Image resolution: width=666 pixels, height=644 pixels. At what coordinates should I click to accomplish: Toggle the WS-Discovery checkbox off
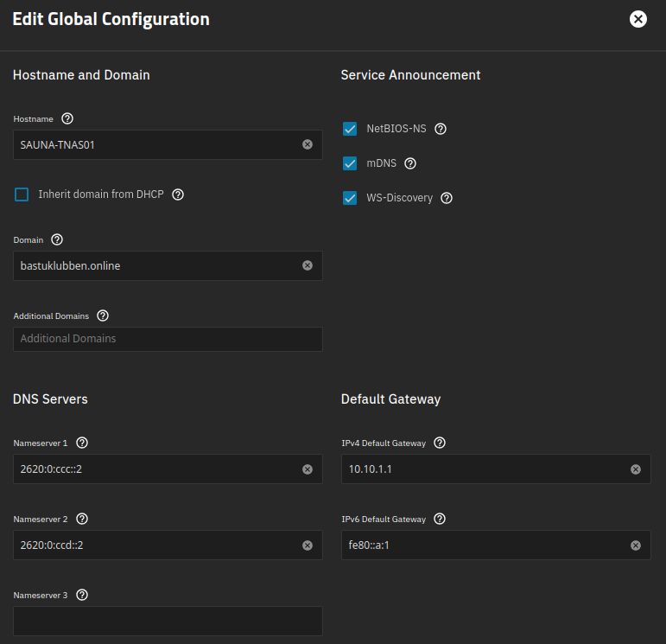(350, 198)
